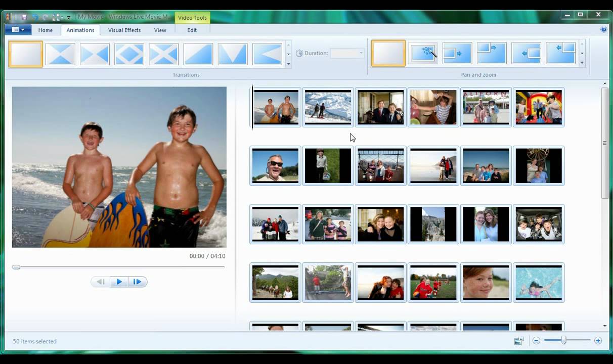The width and height of the screenshot is (613, 364).
Task: Select the automatic Pan and zoom effect
Action: pyautogui.click(x=424, y=53)
